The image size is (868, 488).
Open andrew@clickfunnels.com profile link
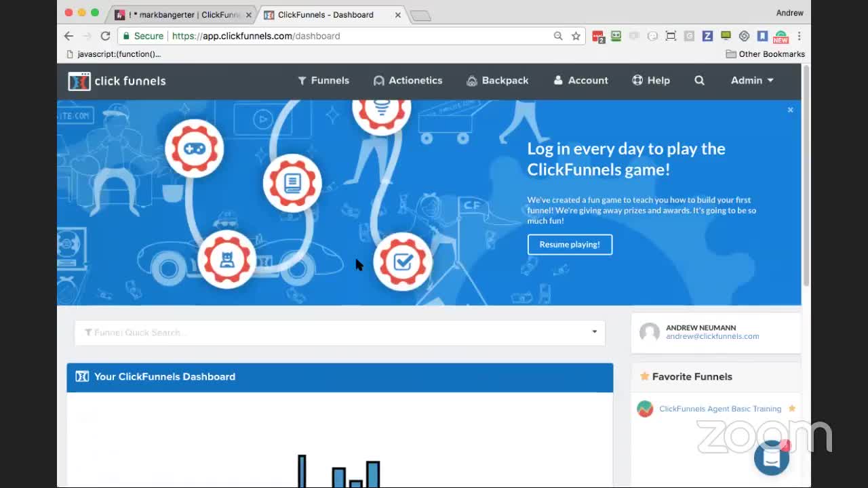coord(712,336)
